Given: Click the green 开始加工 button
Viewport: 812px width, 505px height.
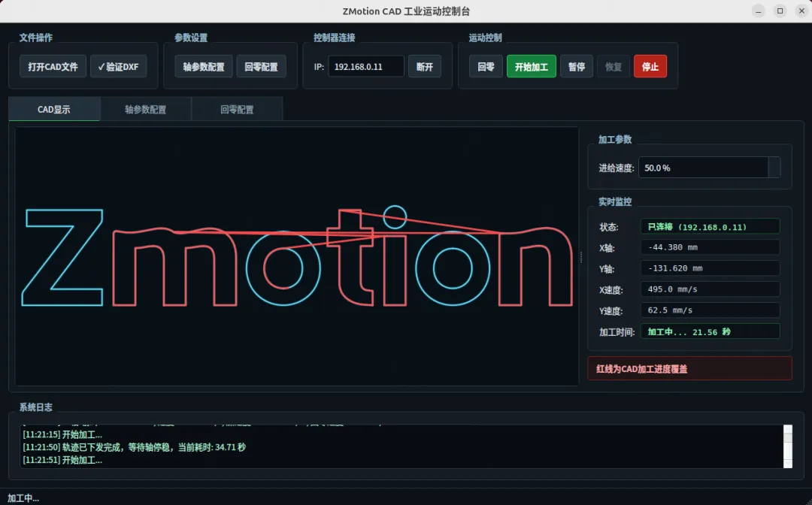Looking at the screenshot, I should click(x=532, y=67).
